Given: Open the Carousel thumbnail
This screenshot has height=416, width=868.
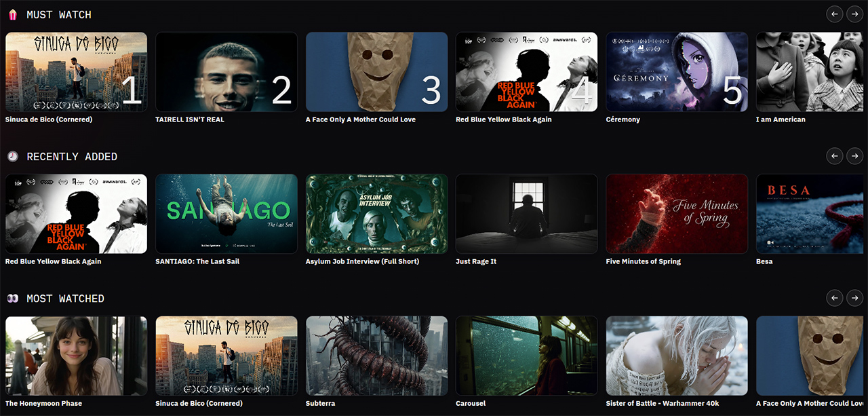Looking at the screenshot, I should 526,356.
